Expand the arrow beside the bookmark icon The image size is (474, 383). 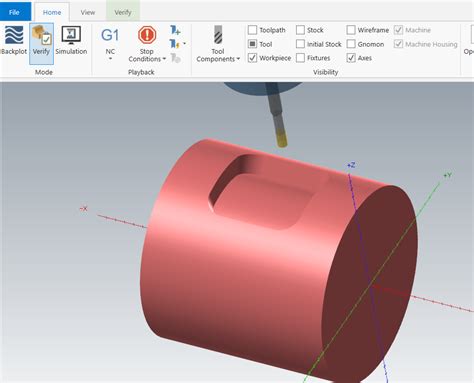pos(184,44)
